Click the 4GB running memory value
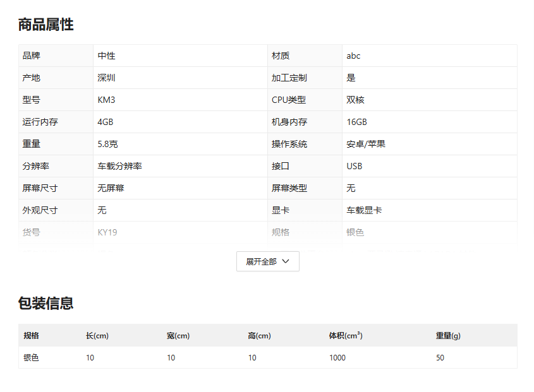 (106, 122)
